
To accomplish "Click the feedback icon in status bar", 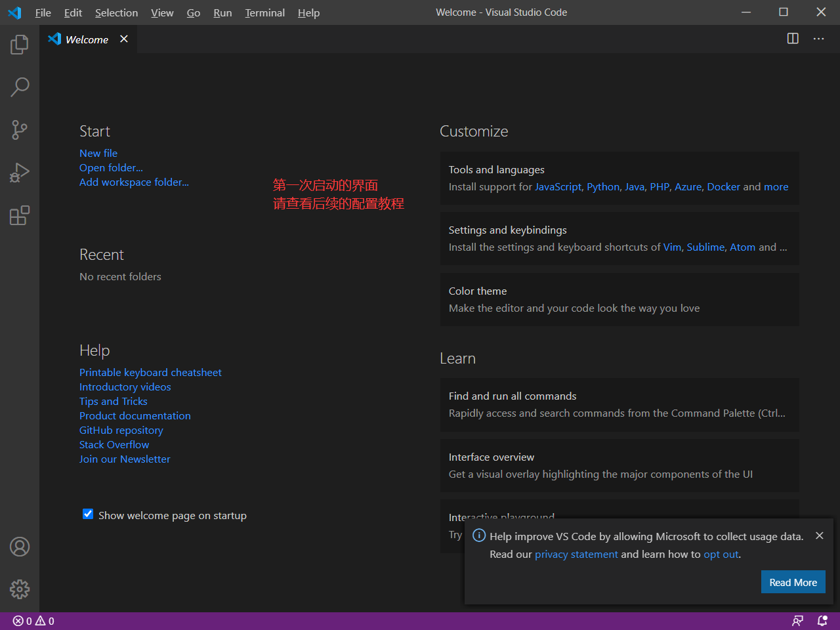I will pos(797,621).
